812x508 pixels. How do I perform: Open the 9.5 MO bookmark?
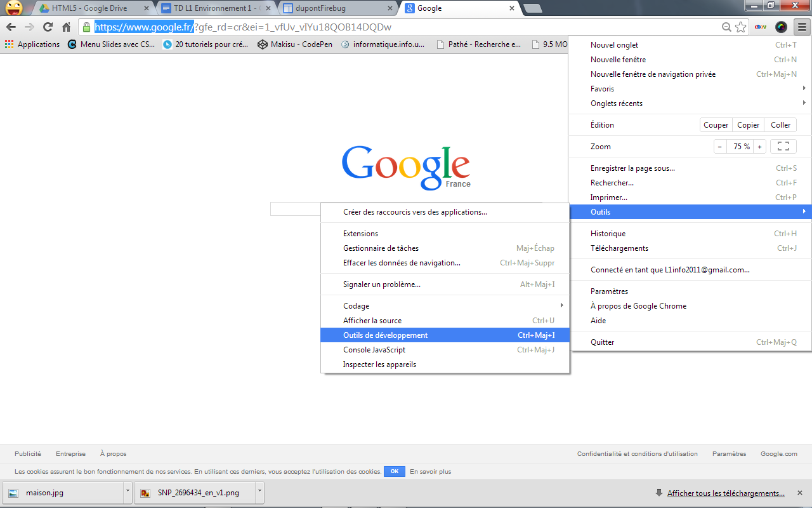549,44
